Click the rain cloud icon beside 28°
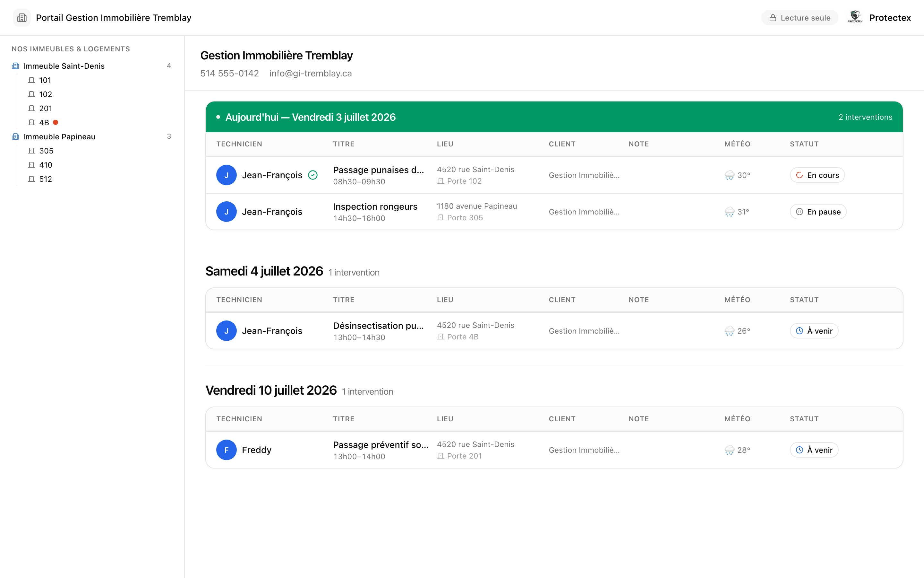This screenshot has height=578, width=924. [729, 450]
